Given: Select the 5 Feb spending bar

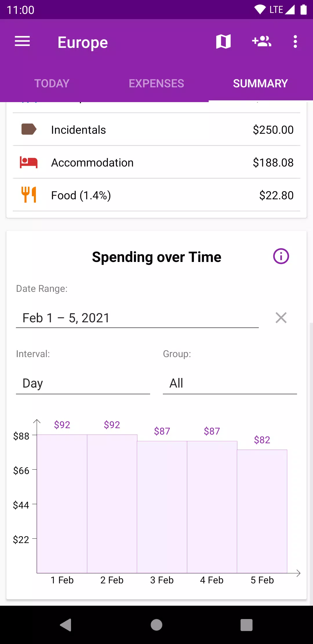Looking at the screenshot, I should [x=262, y=511].
